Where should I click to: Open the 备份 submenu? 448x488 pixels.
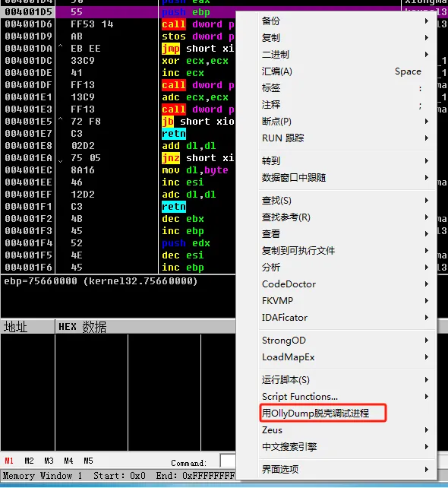click(x=345, y=21)
